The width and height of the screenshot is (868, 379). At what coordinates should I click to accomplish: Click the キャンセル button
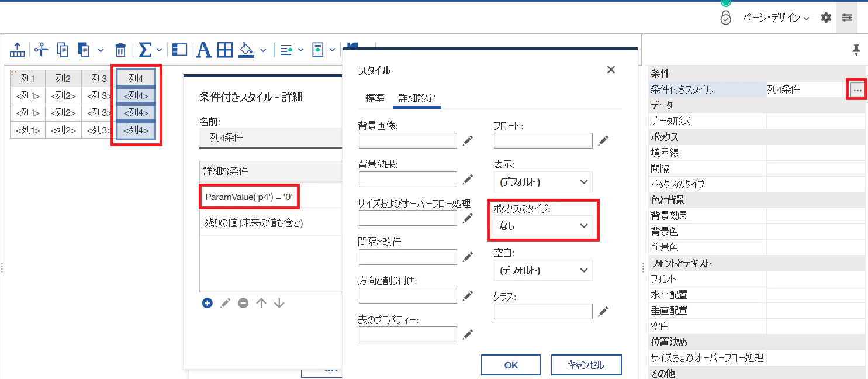586,365
